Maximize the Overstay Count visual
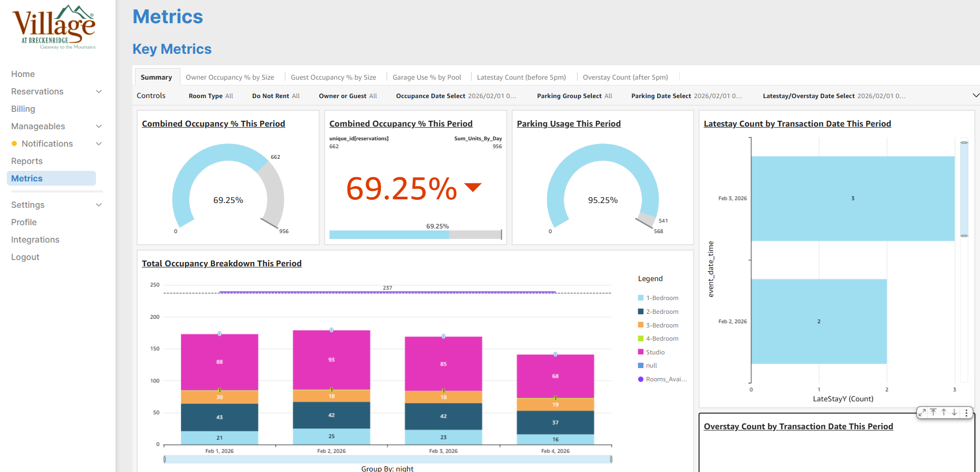Screen dimensions: 980x472 click(x=922, y=413)
